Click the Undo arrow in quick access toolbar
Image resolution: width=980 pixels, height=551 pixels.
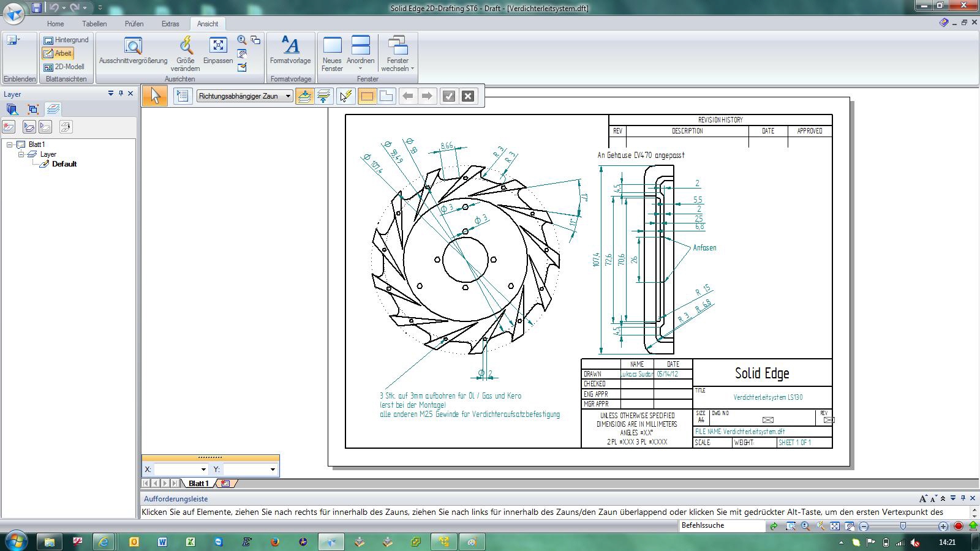[x=54, y=8]
